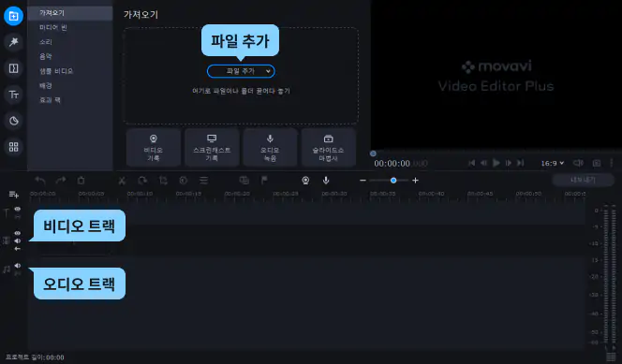Click the 스크린캐스트 기록 button
Screen dimensions: 622x364
[212, 147]
